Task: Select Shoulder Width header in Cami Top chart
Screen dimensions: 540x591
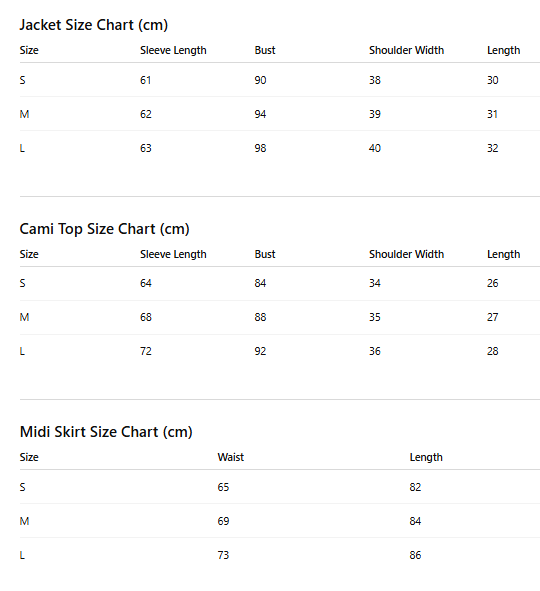Action: (406, 254)
